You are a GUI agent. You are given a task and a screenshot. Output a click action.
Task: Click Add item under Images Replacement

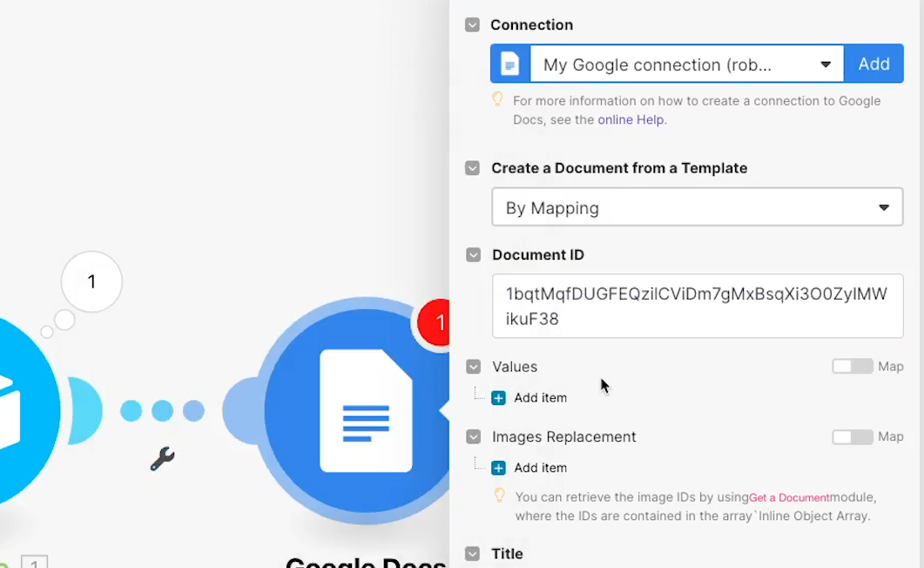tap(540, 468)
